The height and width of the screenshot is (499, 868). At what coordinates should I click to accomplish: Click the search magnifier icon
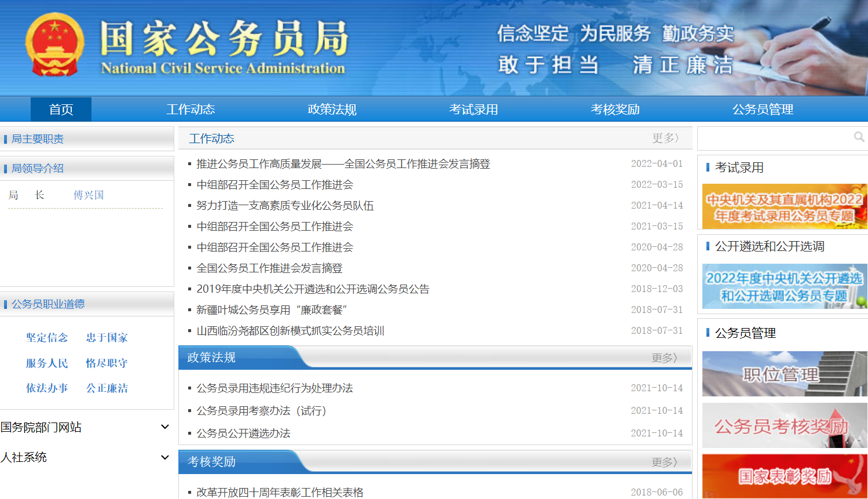coord(858,137)
